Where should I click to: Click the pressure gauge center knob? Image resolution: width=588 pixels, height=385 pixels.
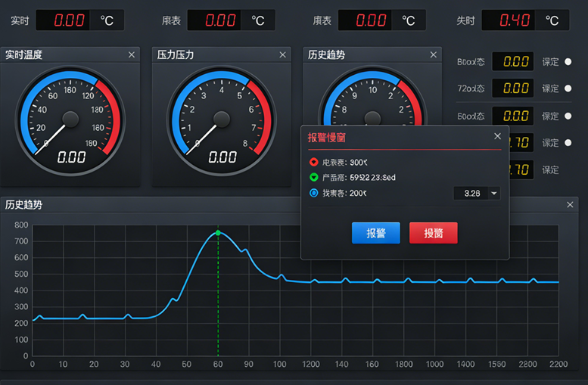(x=221, y=119)
